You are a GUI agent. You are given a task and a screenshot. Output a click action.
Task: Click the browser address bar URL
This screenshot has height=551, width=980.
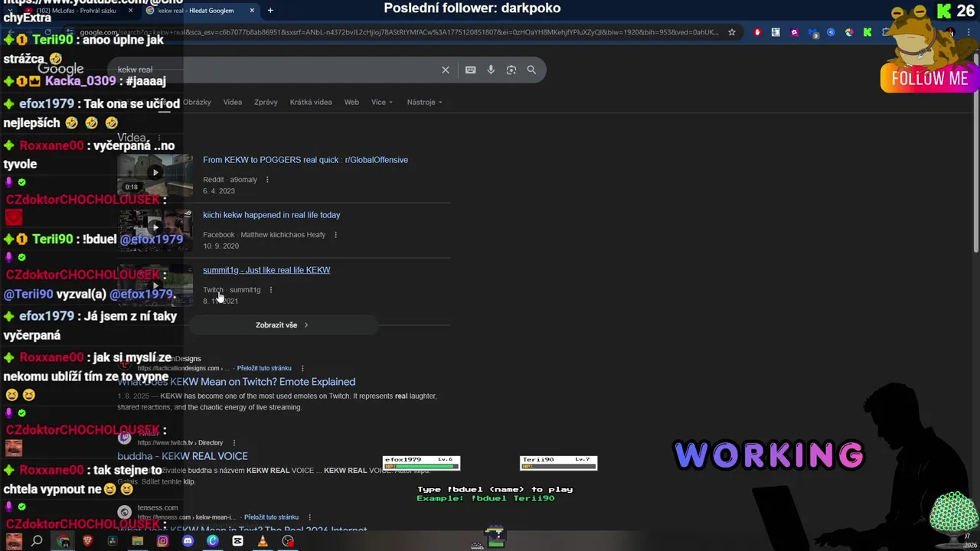398,32
